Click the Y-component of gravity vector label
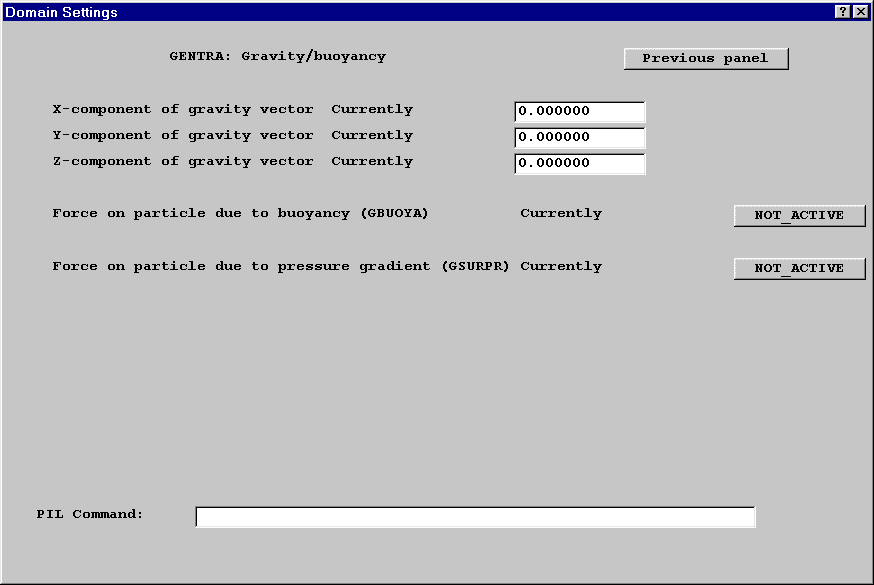Screen dimensions: 874x585 [183, 136]
